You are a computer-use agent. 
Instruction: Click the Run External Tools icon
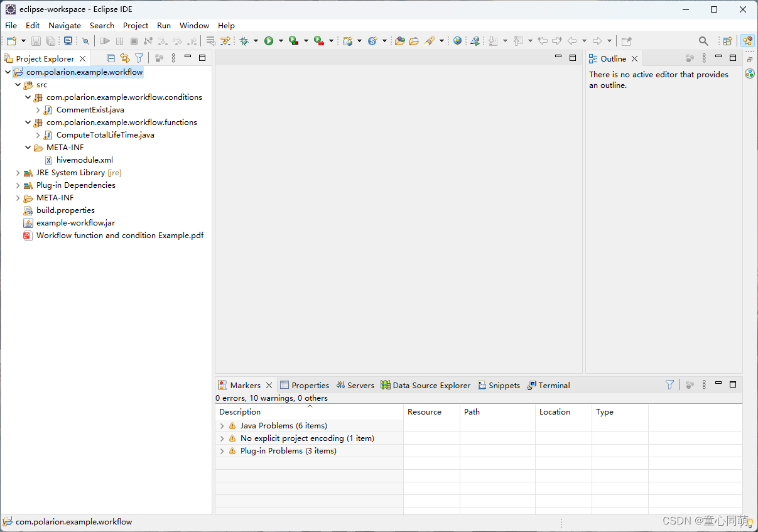319,41
